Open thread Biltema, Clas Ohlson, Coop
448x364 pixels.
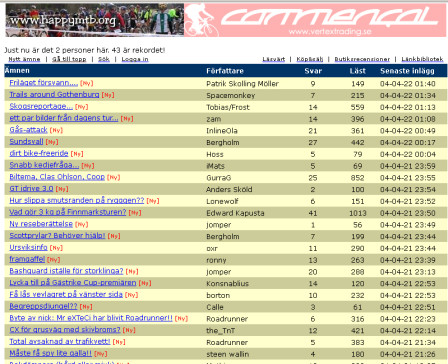[57, 177]
